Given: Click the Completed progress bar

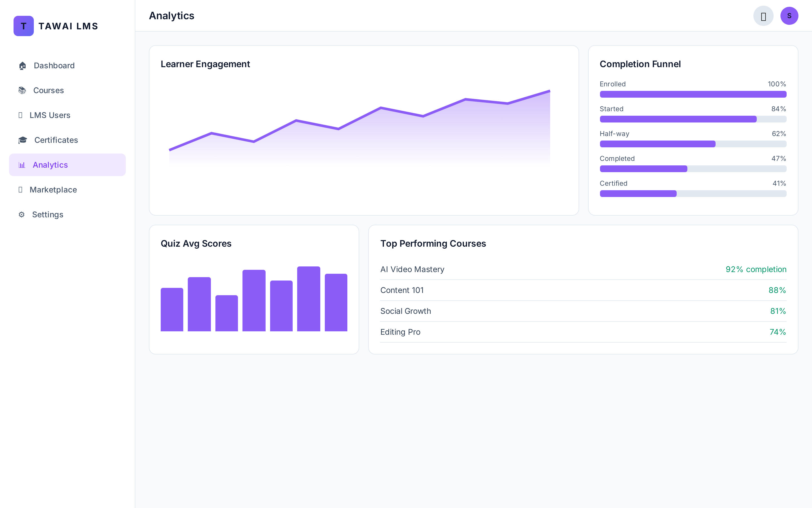Looking at the screenshot, I should (693, 169).
